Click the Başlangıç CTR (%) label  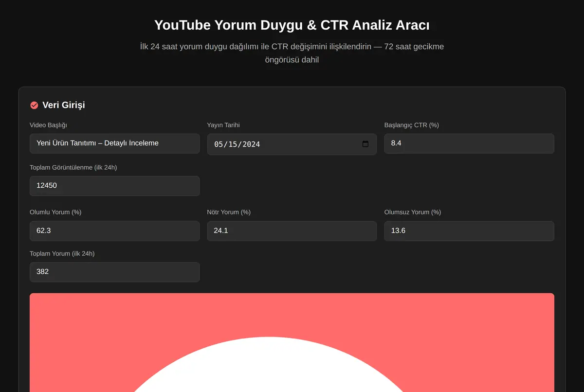tap(412, 125)
